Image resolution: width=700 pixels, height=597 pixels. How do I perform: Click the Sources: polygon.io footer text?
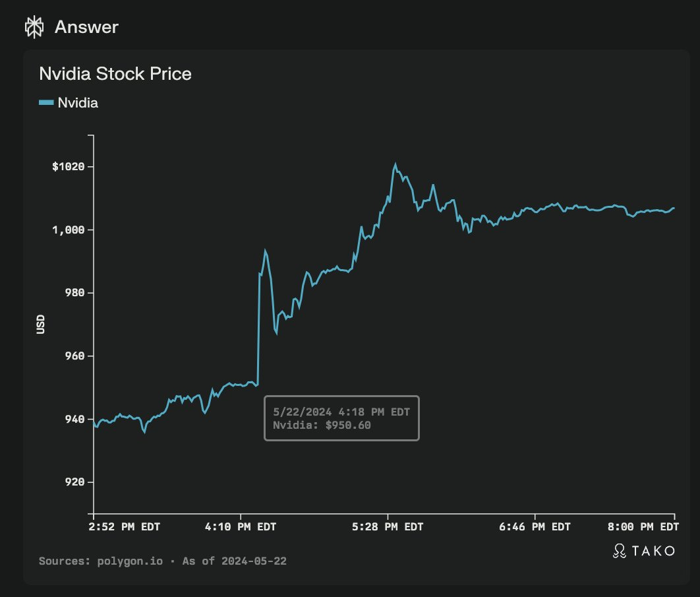(101, 561)
